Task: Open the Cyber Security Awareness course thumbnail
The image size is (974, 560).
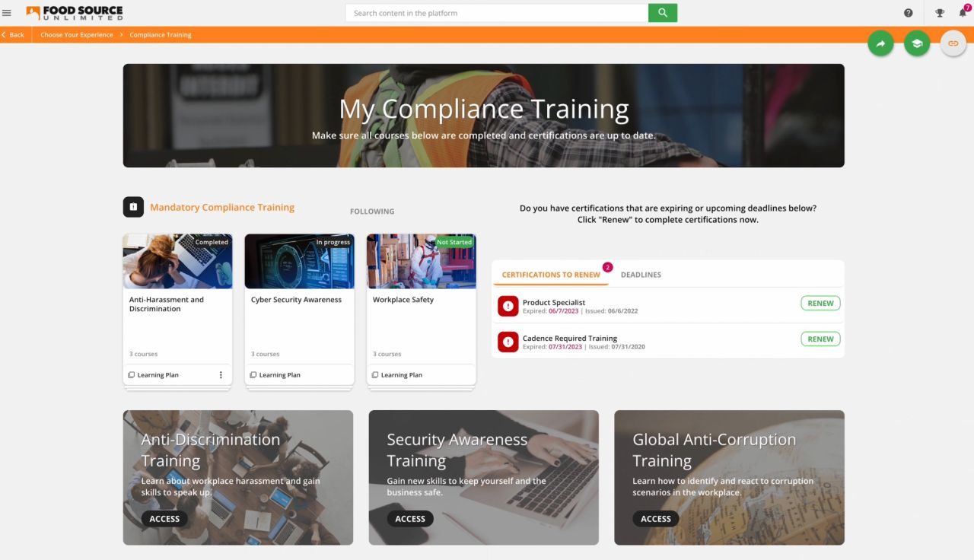Action: [299, 261]
